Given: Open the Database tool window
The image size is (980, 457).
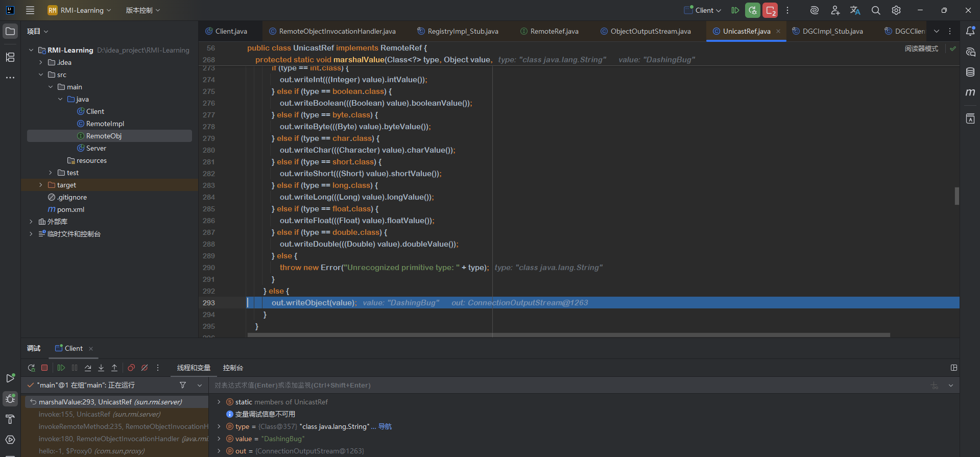Looking at the screenshot, I should click(970, 72).
